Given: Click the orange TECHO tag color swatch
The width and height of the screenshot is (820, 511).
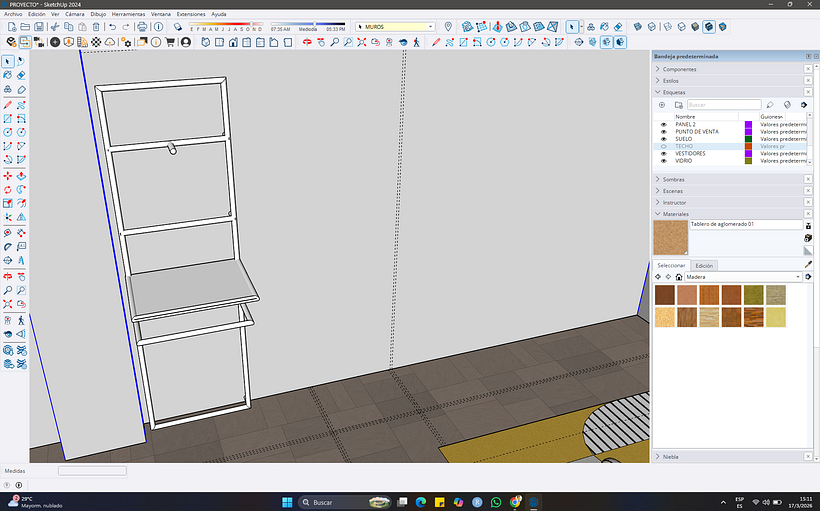Looking at the screenshot, I should [748, 146].
